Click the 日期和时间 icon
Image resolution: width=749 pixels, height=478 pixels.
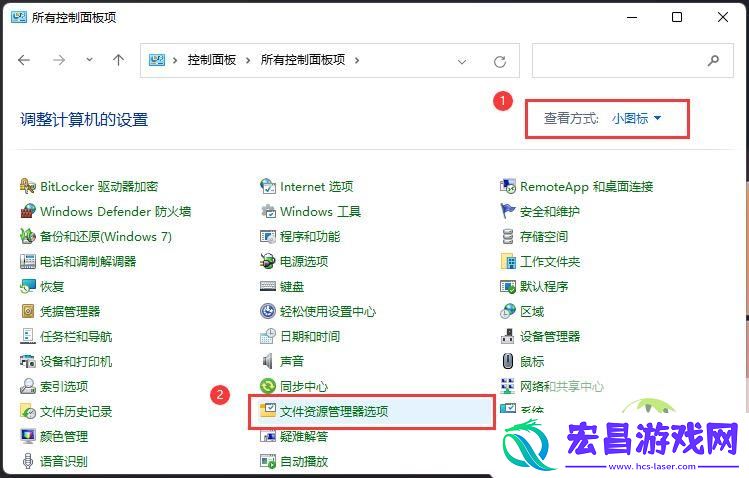(x=268, y=336)
